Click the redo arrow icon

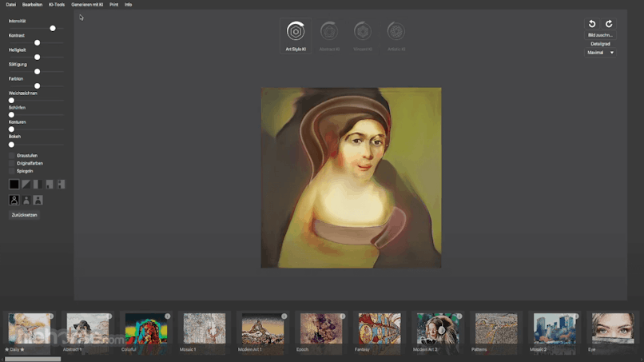[609, 24]
